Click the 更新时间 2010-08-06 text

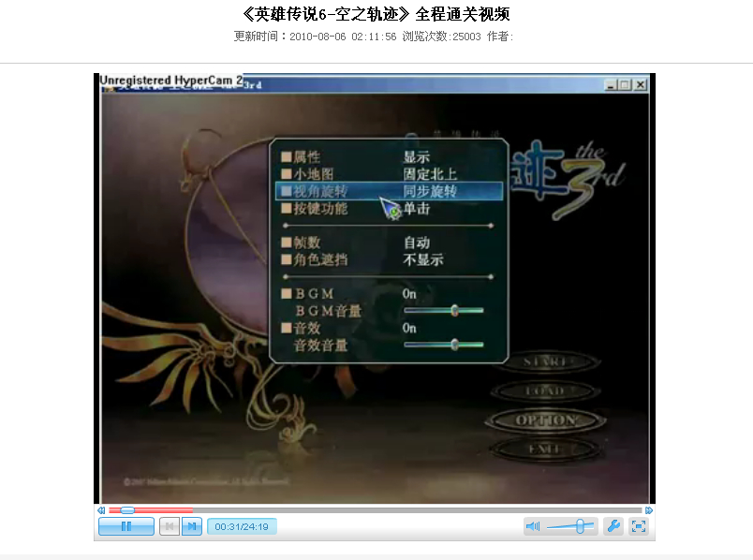tap(315, 37)
